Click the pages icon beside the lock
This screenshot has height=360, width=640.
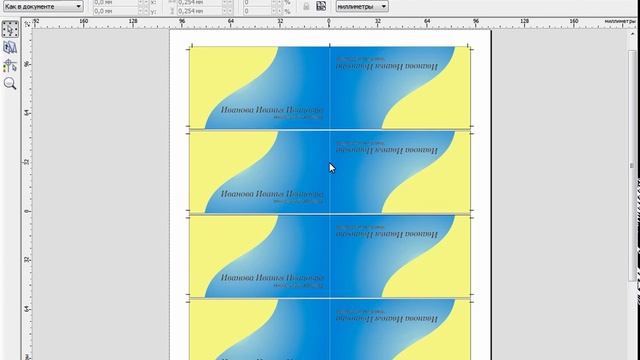pos(321,6)
